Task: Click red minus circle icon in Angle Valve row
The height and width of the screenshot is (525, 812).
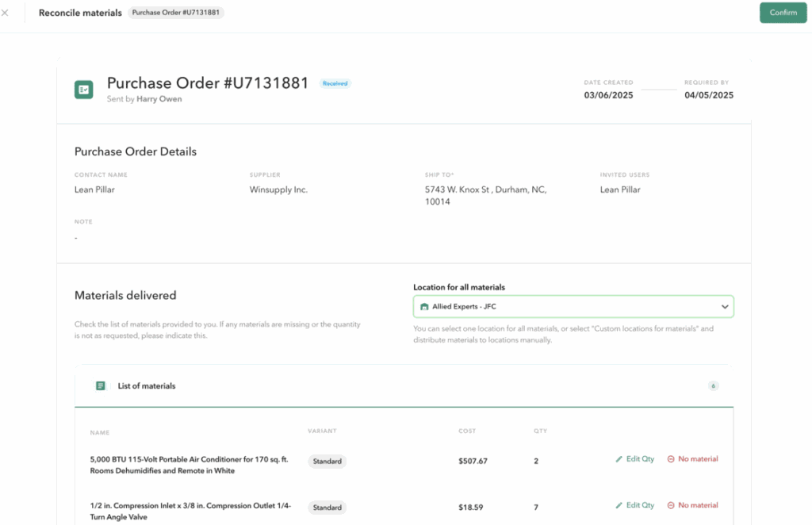Action: pos(671,505)
